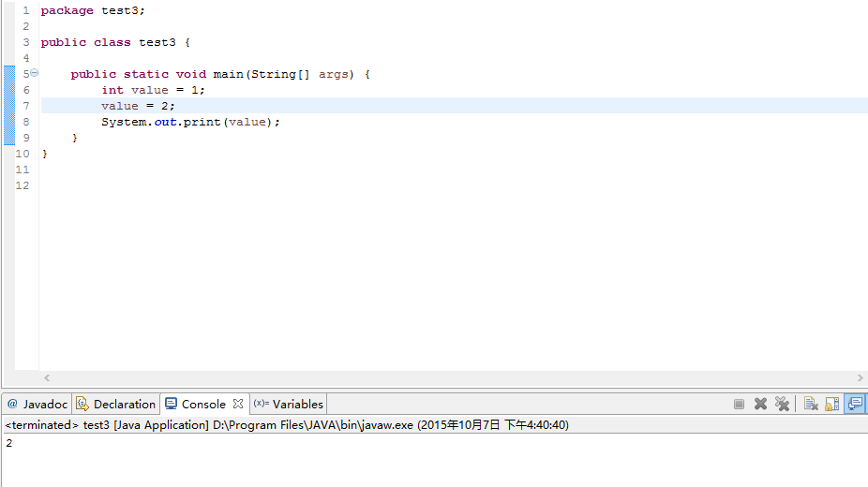Click the console output '2'
Image resolution: width=868 pixels, height=487 pixels.
(x=8, y=443)
